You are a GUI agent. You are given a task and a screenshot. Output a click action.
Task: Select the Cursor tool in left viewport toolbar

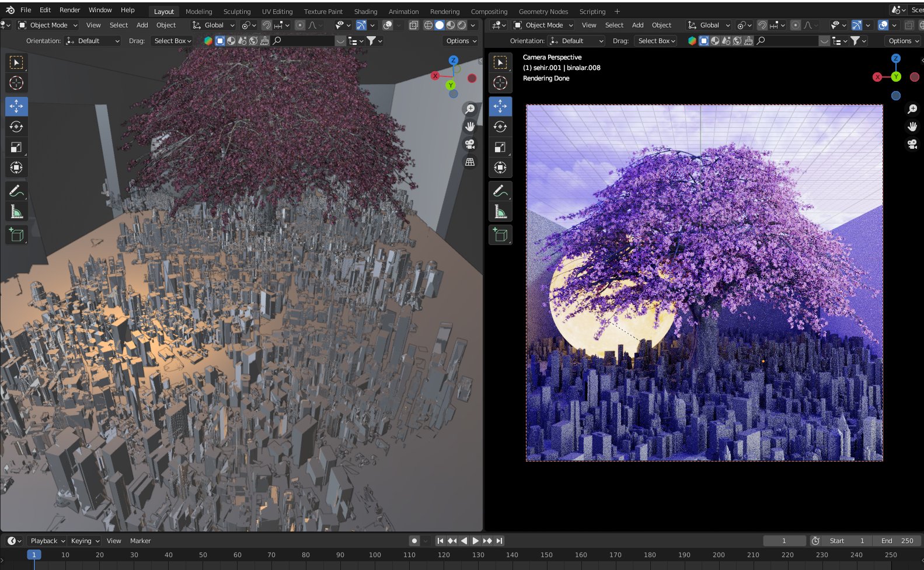click(x=16, y=83)
